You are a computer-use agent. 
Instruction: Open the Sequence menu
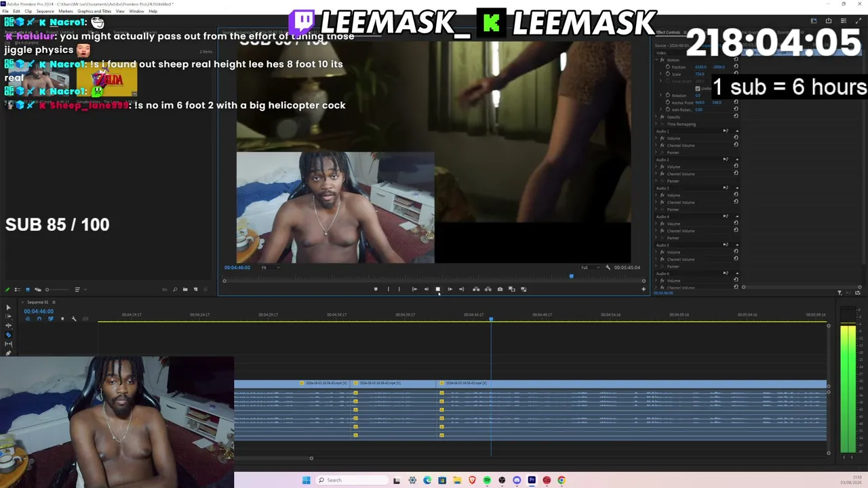(45, 12)
